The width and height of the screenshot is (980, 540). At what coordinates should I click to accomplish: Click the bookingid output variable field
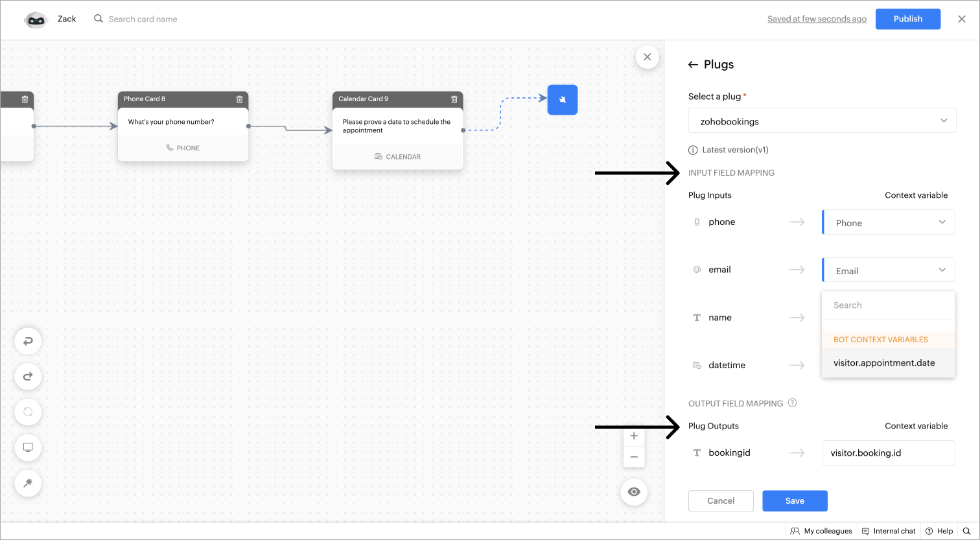pyautogui.click(x=888, y=453)
